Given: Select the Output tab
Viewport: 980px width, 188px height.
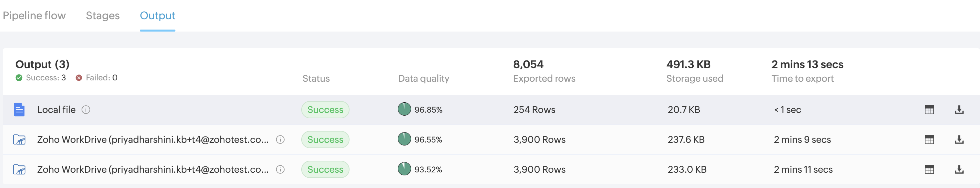Looking at the screenshot, I should pos(157,16).
